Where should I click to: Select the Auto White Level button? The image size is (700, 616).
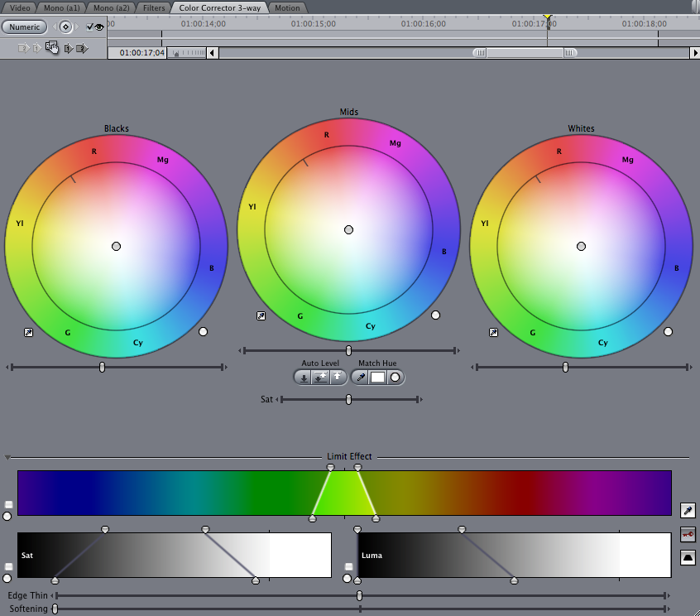(x=337, y=377)
